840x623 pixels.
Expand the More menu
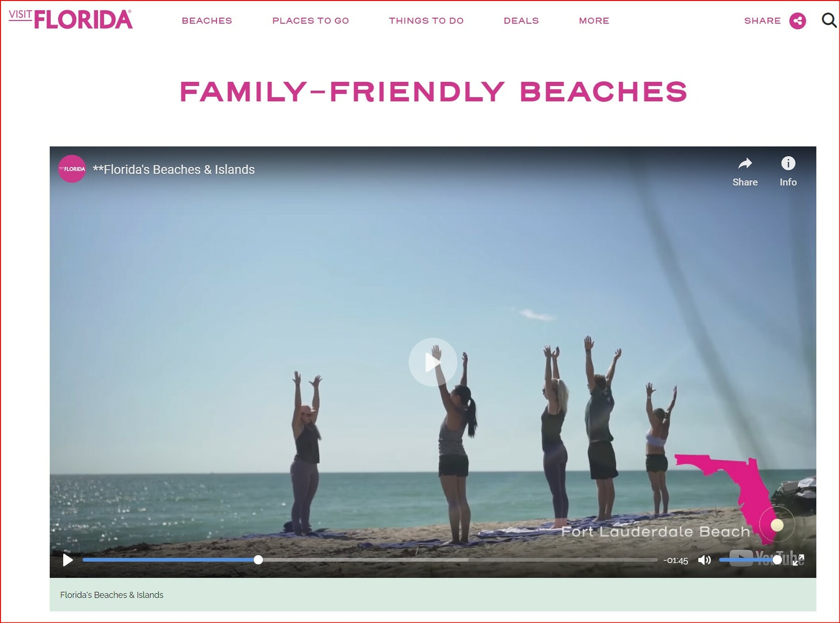(594, 21)
